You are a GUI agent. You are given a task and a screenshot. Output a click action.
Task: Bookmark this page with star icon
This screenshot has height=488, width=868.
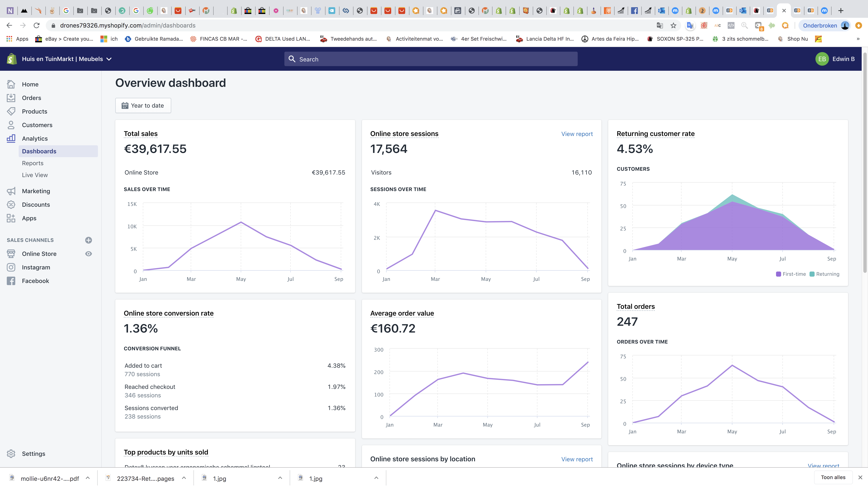[x=673, y=25]
